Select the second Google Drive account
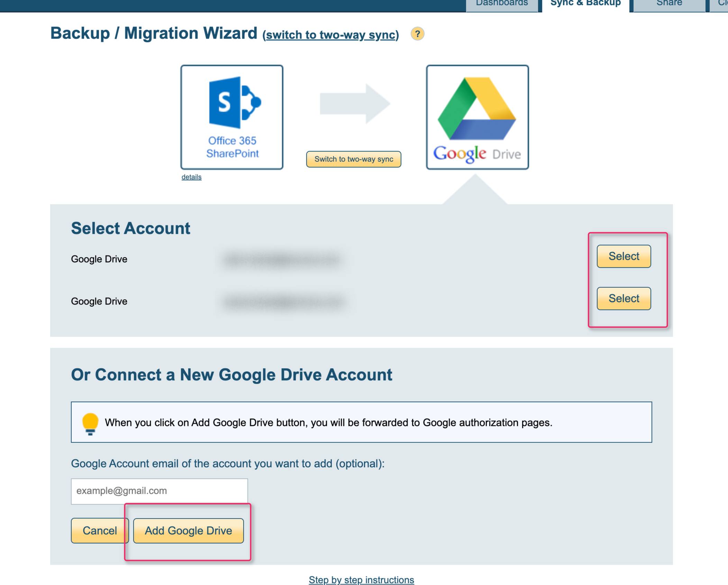The height and width of the screenshot is (585, 728). pyautogui.click(x=624, y=298)
